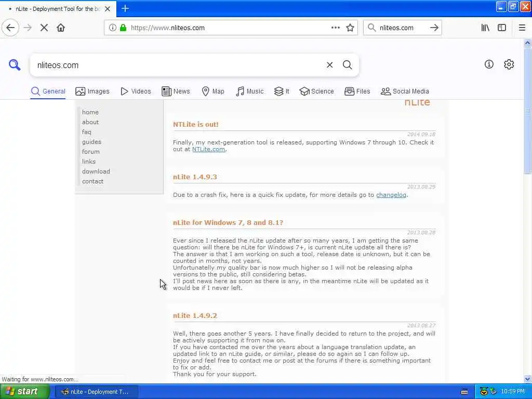Screen dimensions: 532x399
Task: Open the browser home page
Action: click(61, 28)
